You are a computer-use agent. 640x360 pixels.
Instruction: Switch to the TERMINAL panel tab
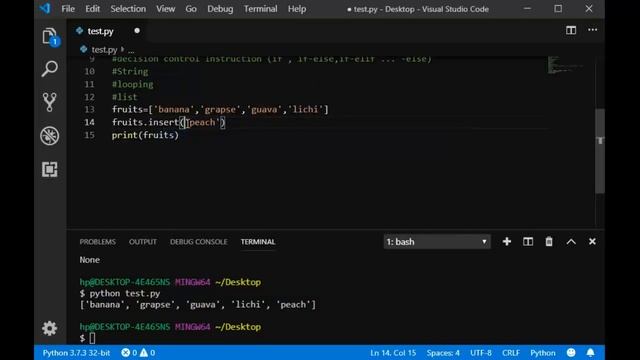258,242
